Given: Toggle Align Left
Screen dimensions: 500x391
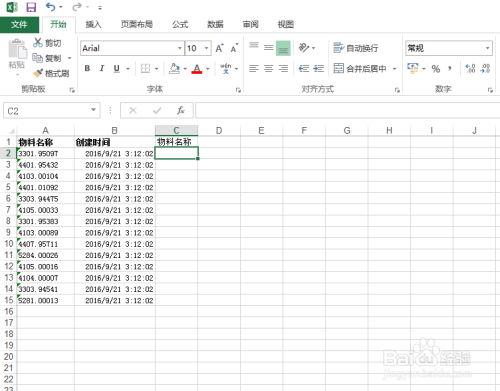Looking at the screenshot, I should click(254, 69).
